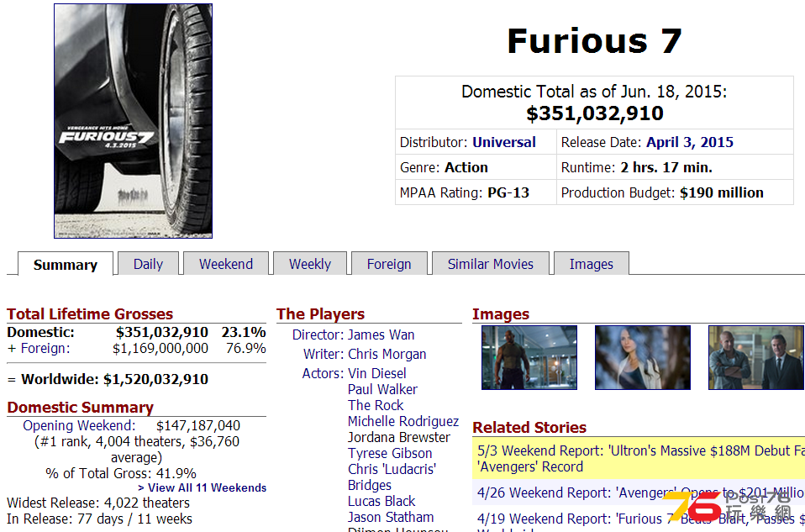Follow the Universal distributor link
Image resolution: width=805 pixels, height=532 pixels.
[504, 142]
